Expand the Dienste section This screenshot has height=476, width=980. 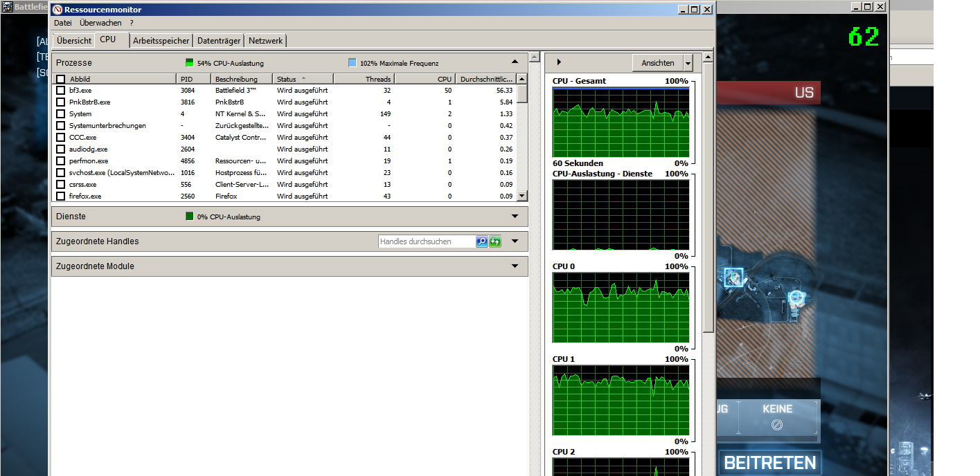(515, 217)
